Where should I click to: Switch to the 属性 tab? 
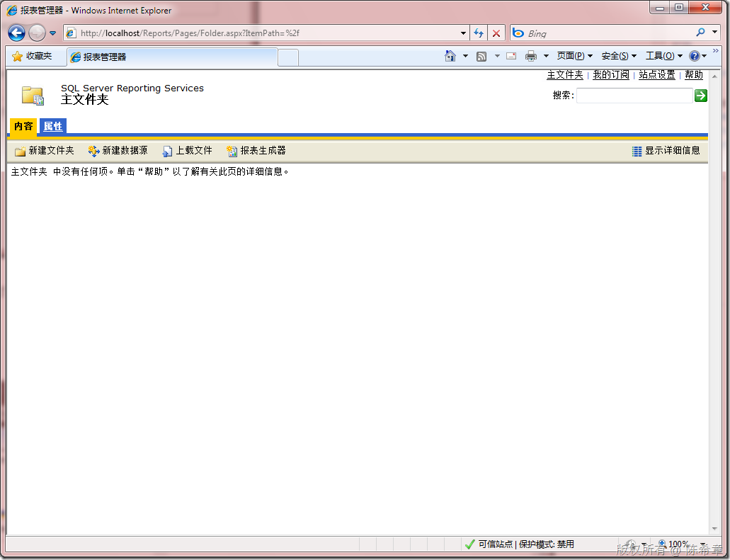[53, 127]
